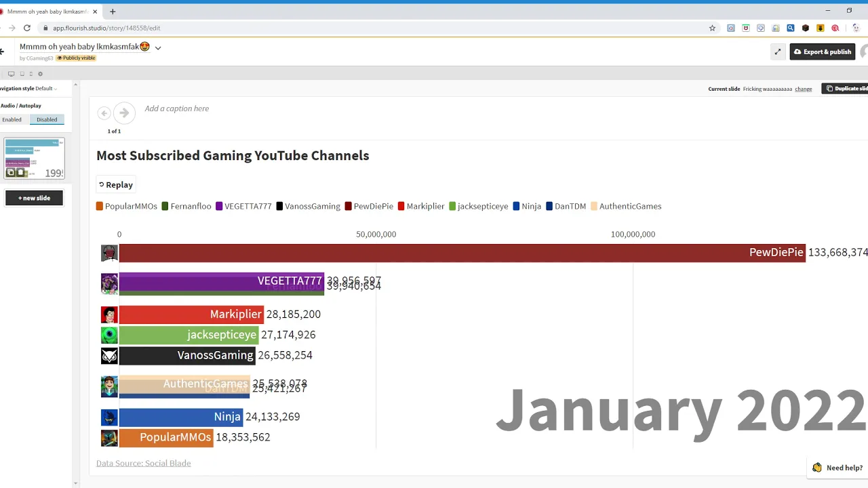868x488 pixels.
Task: Click the dark cube extension icon
Action: [x=806, y=28]
